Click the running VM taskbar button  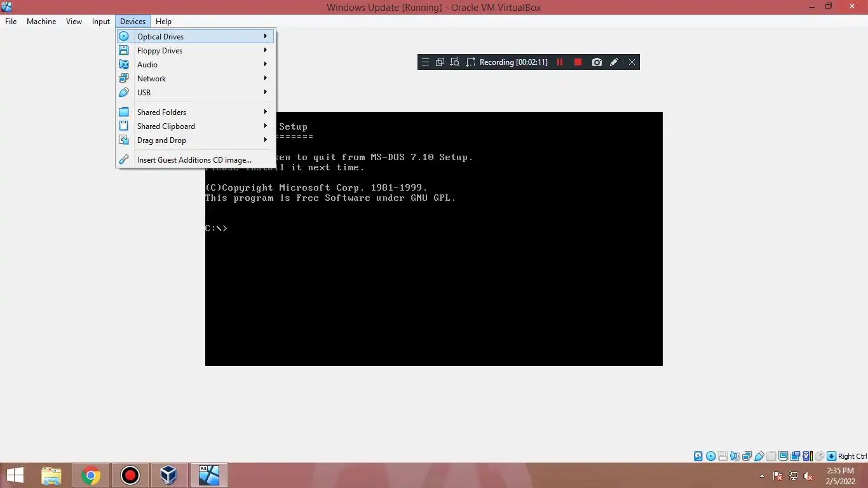point(208,475)
